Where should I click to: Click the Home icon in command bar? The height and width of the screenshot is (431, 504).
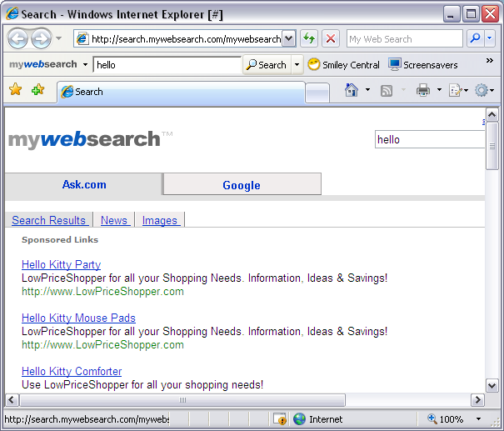352,90
